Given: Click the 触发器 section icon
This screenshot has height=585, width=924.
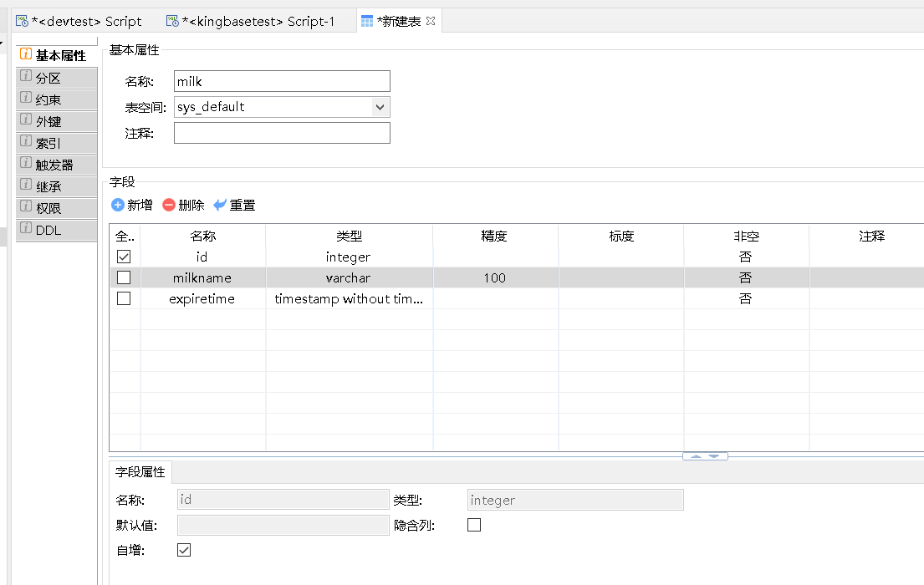Looking at the screenshot, I should pyautogui.click(x=26, y=164).
